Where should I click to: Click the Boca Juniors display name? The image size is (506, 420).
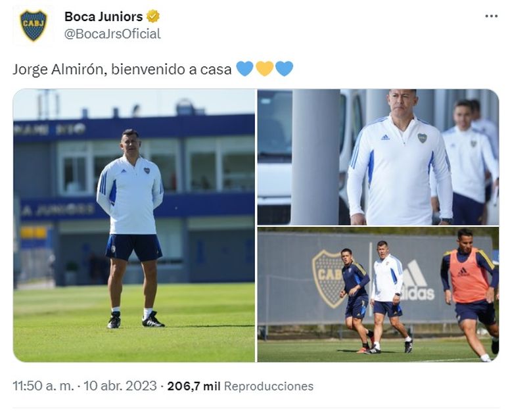point(104,16)
